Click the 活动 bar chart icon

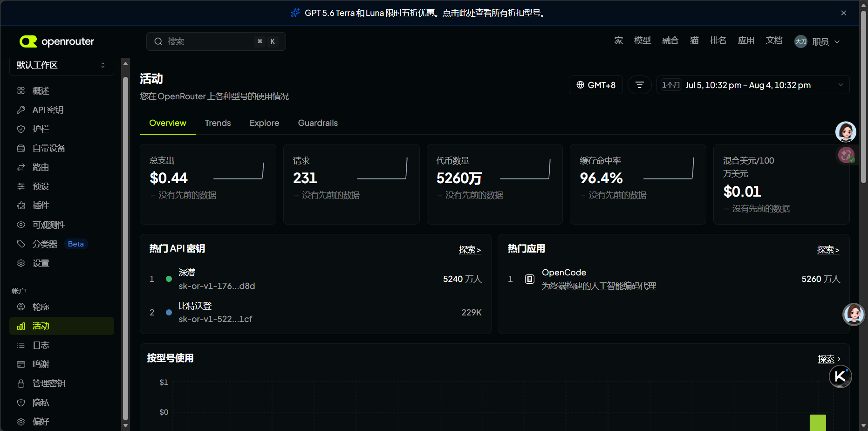pos(21,326)
